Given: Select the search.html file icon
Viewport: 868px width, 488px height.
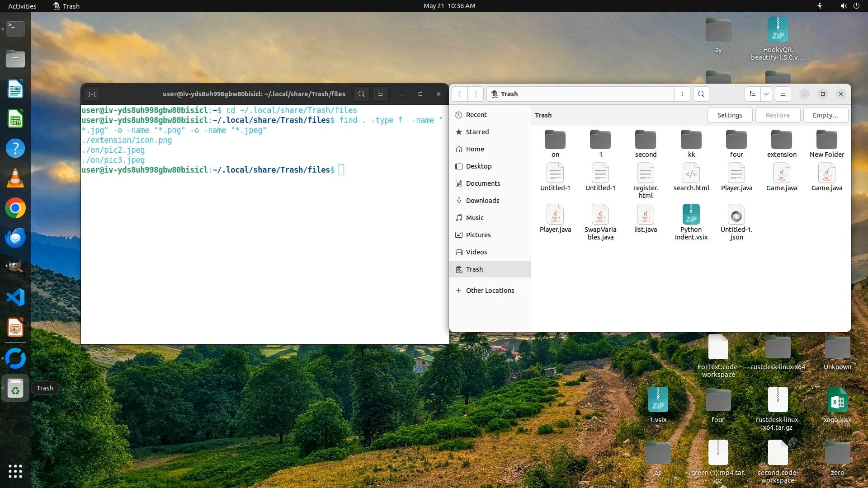Looking at the screenshot, I should [x=691, y=174].
